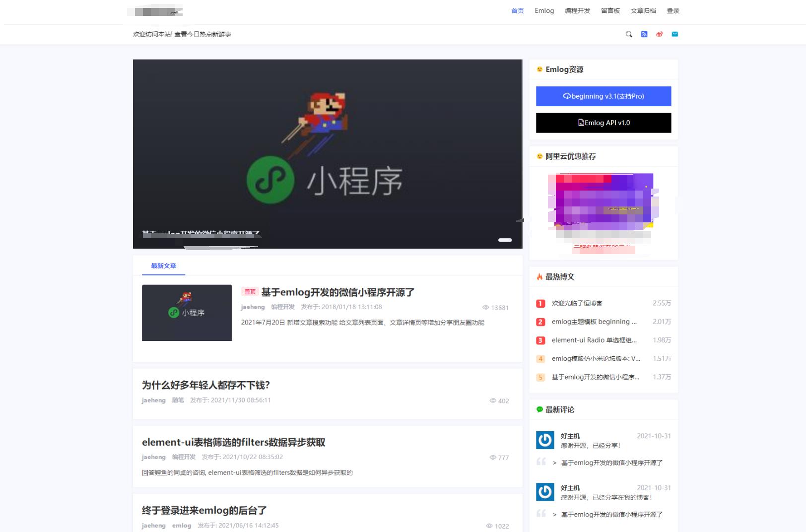
Task: Click the 置顶 badge on the pinned article
Action: click(x=250, y=292)
